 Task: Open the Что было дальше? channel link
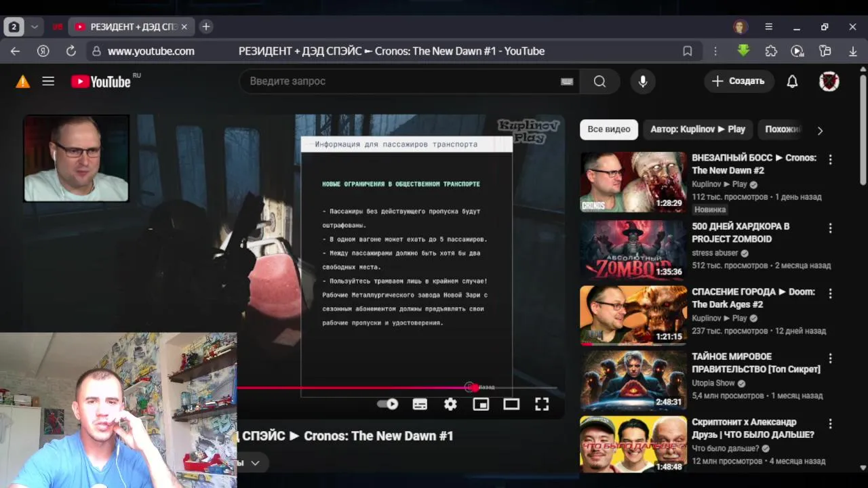(726, 448)
